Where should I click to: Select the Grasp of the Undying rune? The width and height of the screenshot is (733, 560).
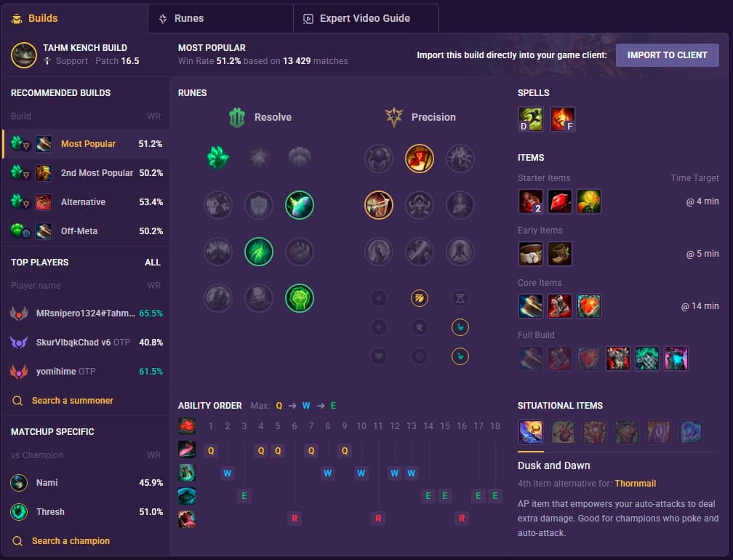(x=218, y=158)
